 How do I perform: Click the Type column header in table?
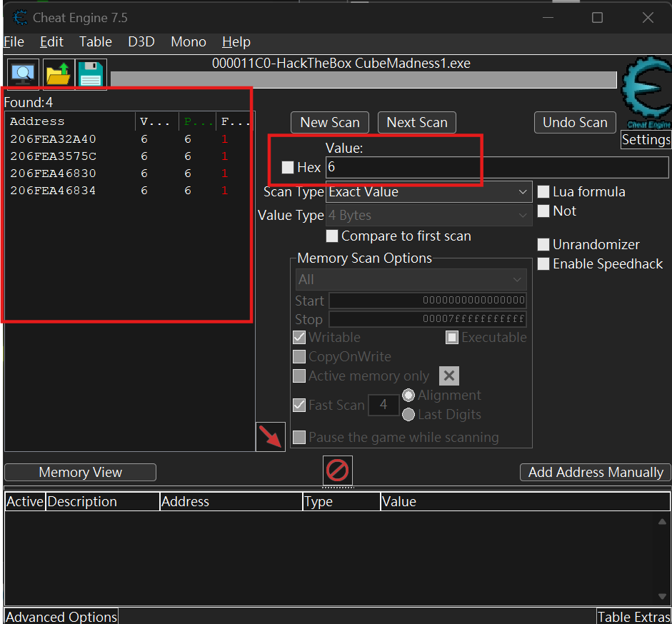click(x=341, y=501)
